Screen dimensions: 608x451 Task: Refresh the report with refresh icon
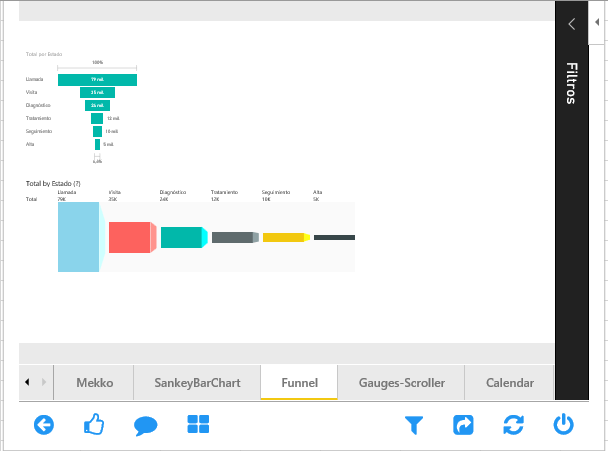click(514, 425)
